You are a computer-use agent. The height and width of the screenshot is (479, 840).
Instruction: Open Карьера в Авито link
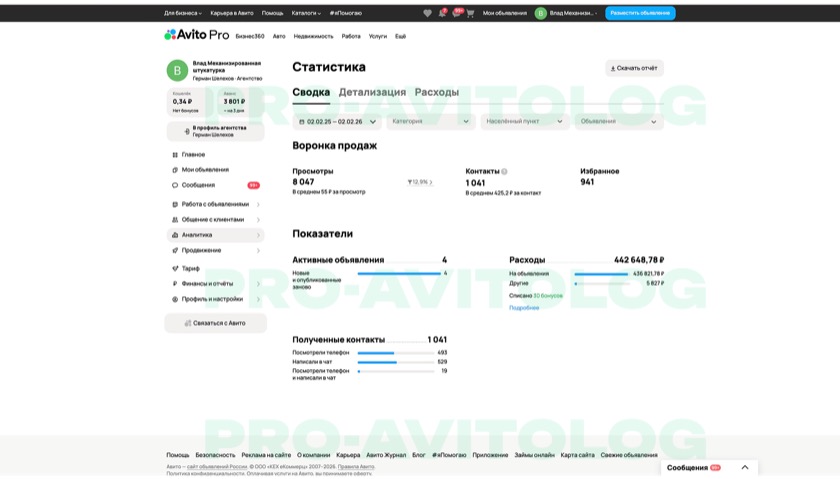pos(232,13)
